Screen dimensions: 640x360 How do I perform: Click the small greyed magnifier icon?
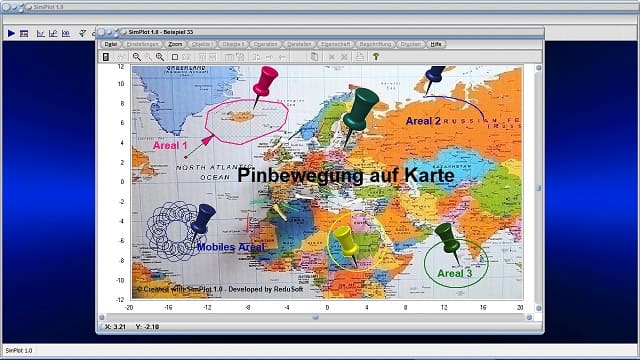click(149, 57)
